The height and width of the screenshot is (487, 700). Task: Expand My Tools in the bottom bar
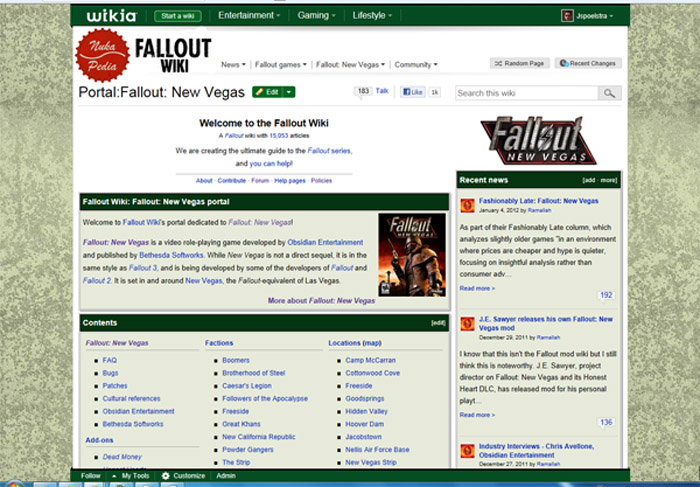coord(130,476)
